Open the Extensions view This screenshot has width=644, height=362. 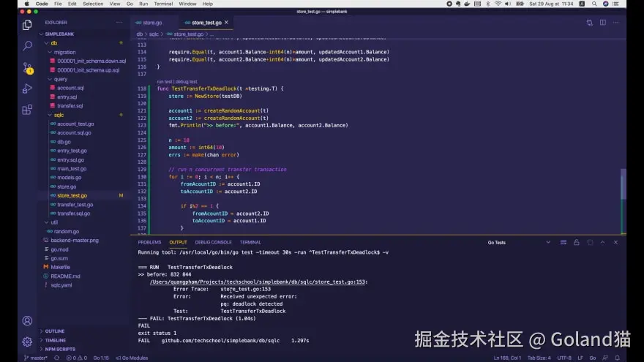[27, 110]
